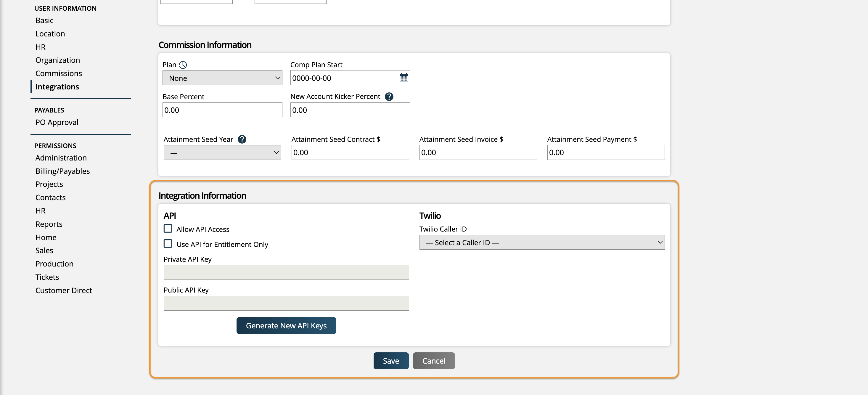Open the Twilio Caller ID dropdown
Screen dimensions: 868x395
541,243
